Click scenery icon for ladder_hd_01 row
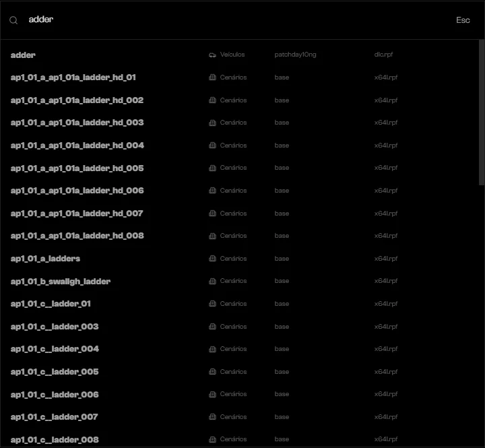This screenshot has height=448, width=485. [x=212, y=77]
